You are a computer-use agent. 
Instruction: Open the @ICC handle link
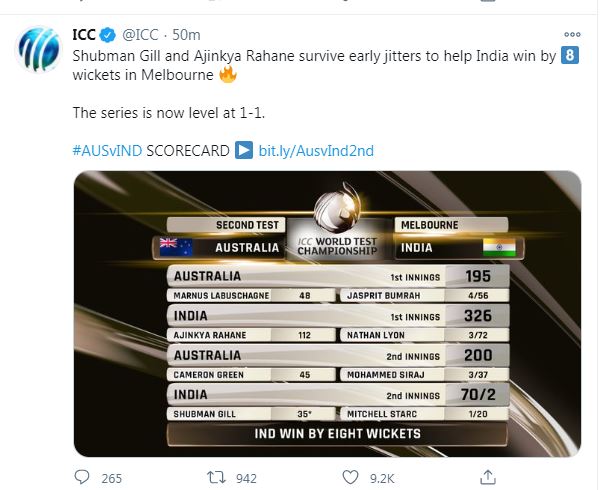(x=140, y=35)
